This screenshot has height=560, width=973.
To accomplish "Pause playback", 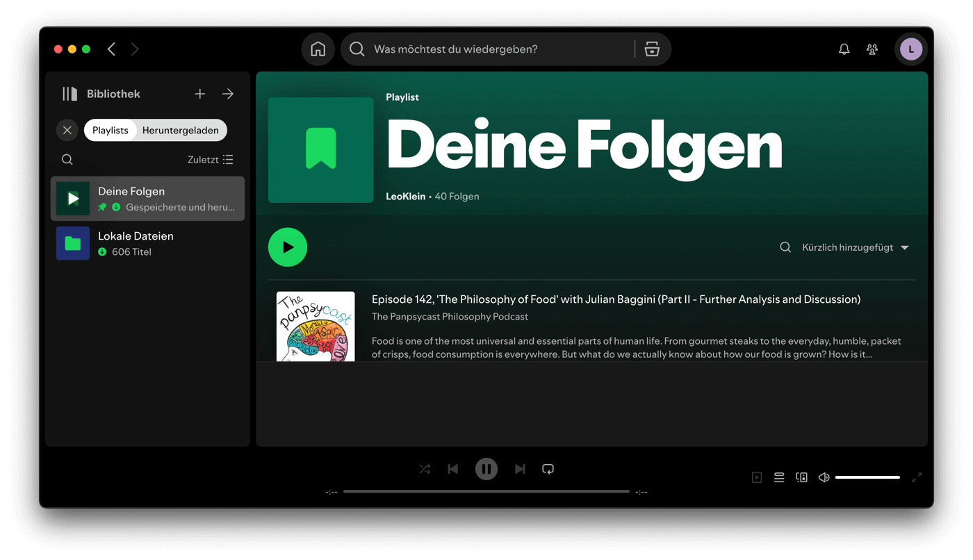I will pyautogui.click(x=486, y=469).
